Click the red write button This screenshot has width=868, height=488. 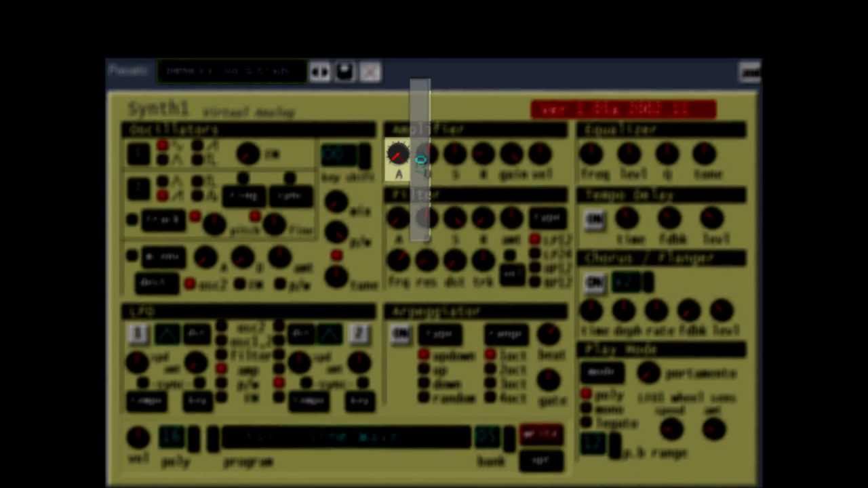coord(541,434)
